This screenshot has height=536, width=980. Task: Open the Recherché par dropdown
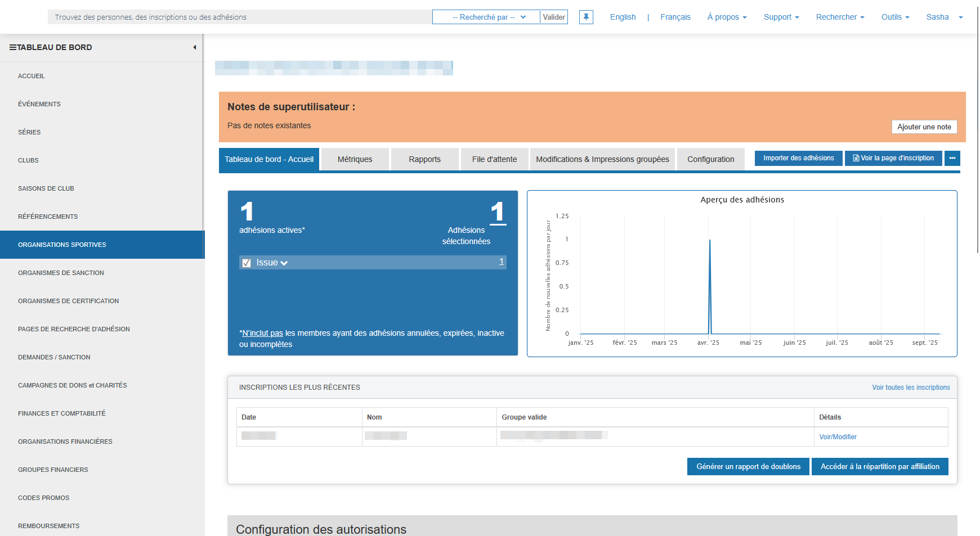486,17
